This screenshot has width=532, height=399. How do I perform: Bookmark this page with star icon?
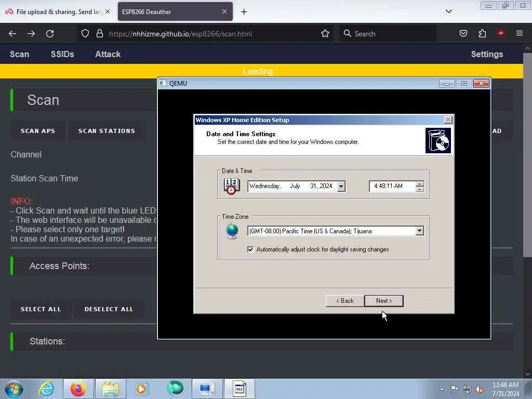pos(325,33)
